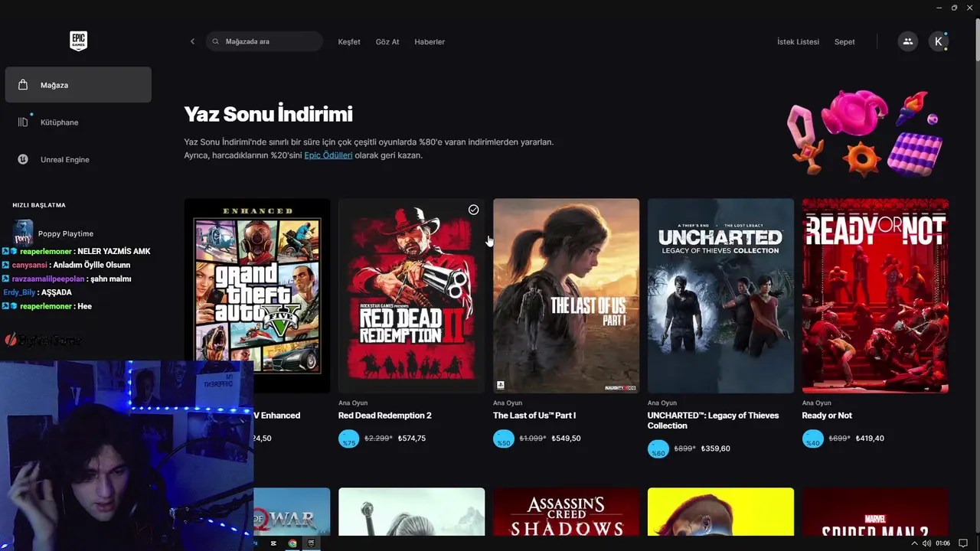Click the Kütüphane library icon
The width and height of the screenshot is (980, 551).
[x=23, y=122]
